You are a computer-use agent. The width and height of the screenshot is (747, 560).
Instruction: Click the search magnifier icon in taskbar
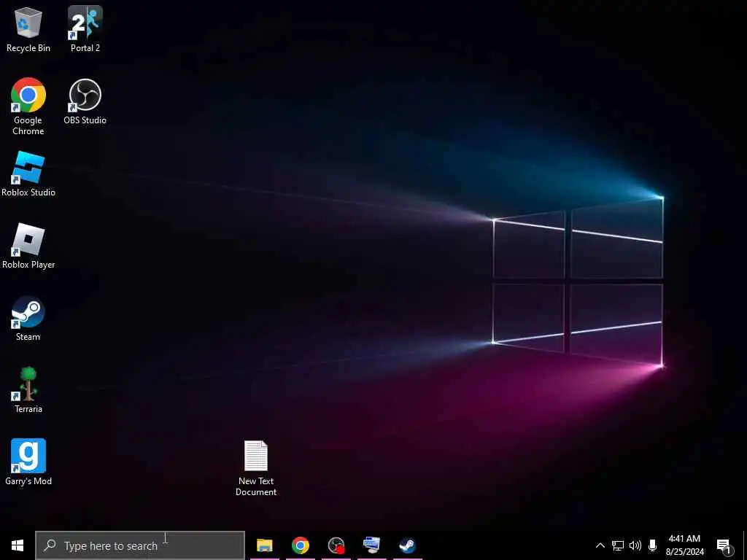tap(50, 545)
